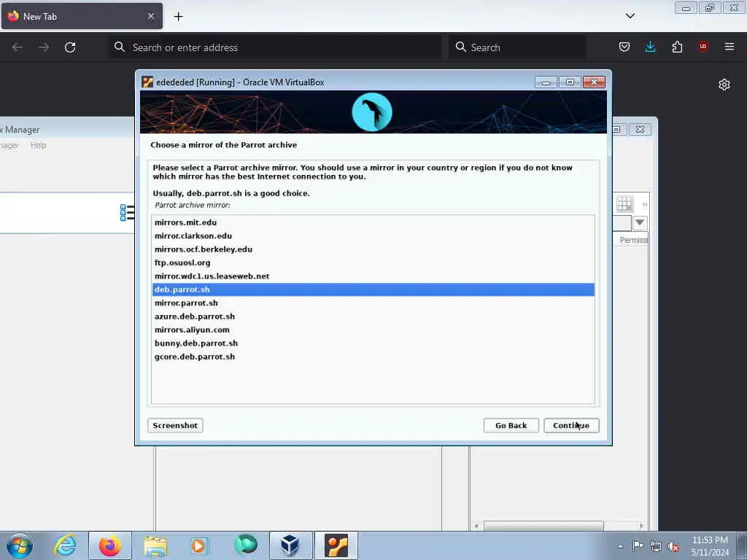Open the Help menu in VirtualBox Manager
Viewport: 747px width, 560px height.
(38, 145)
